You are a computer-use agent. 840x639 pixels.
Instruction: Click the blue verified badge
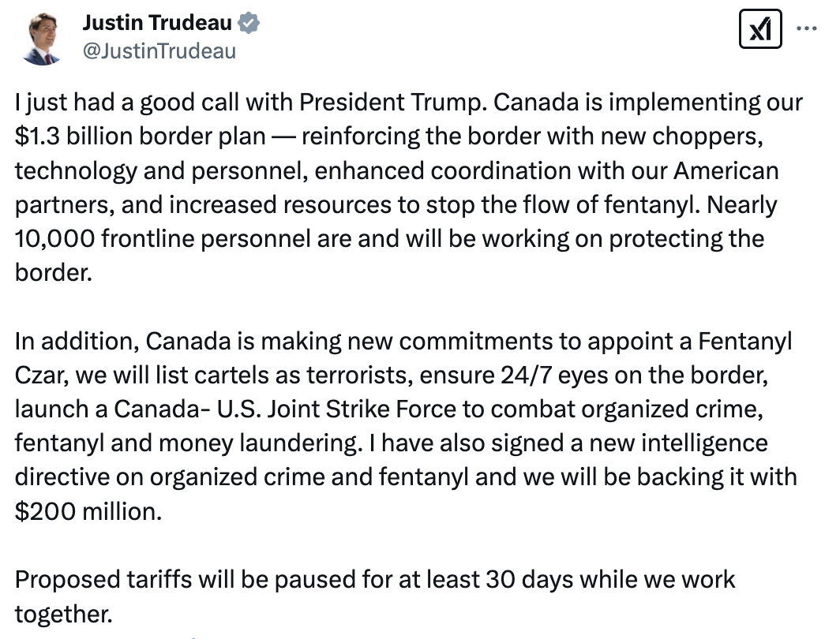[249, 23]
